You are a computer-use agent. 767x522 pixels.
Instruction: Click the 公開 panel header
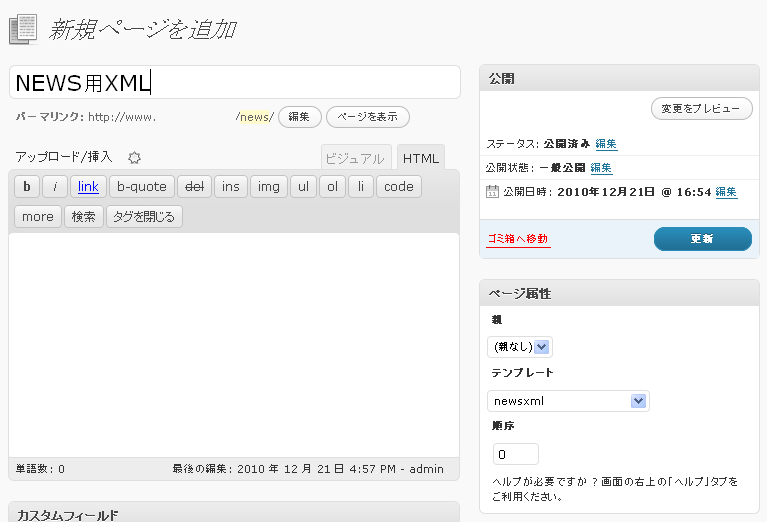[x=619, y=78]
